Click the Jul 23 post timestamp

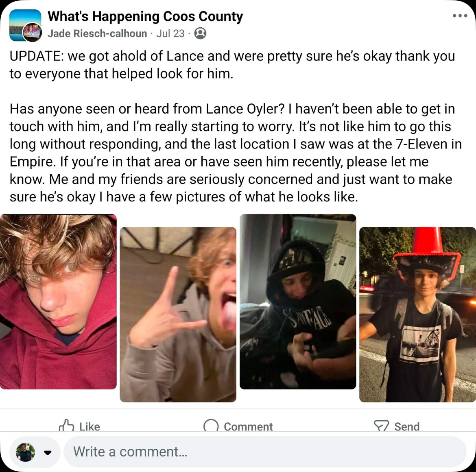coord(170,33)
